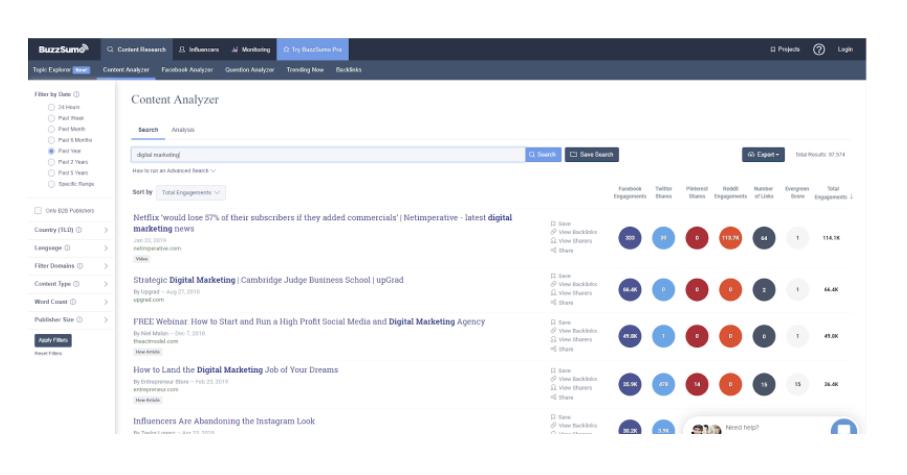Open the Influencers menu

198,50
